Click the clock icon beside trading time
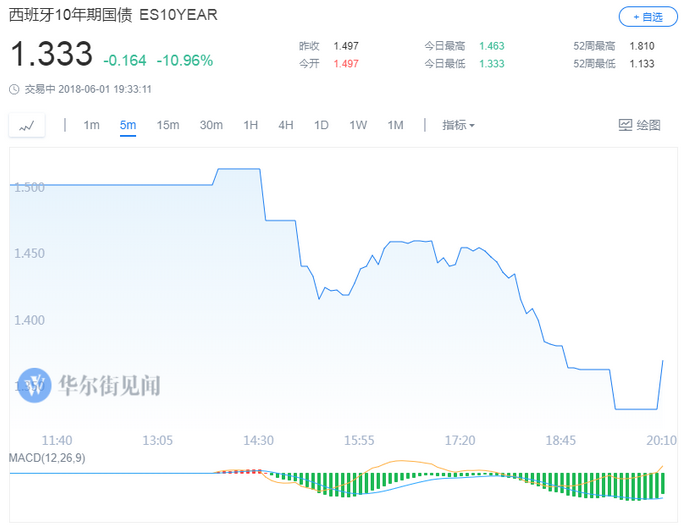The width and height of the screenshot is (687, 530). pyautogui.click(x=14, y=89)
